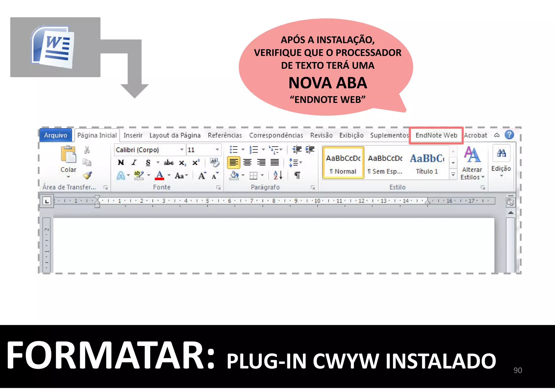This screenshot has width=555, height=392.
Task: Open the Colar dropdown arrow
Action: pos(68,177)
